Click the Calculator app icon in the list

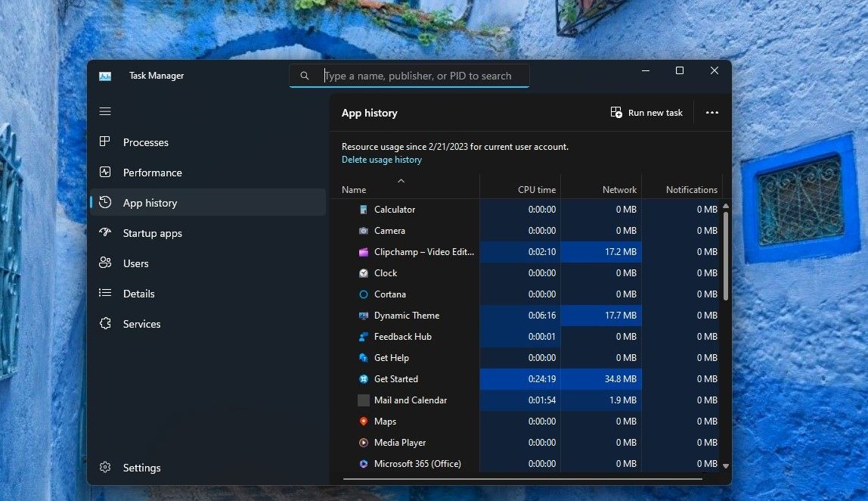point(364,209)
